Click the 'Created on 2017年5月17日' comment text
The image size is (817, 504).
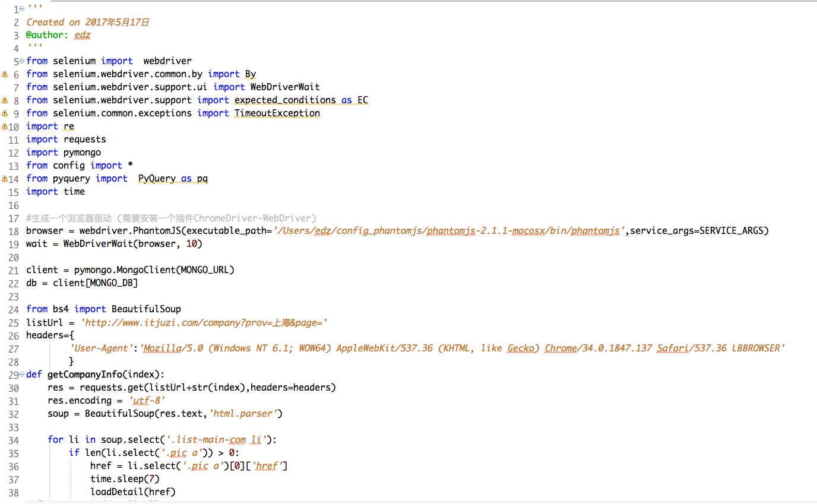[88, 22]
